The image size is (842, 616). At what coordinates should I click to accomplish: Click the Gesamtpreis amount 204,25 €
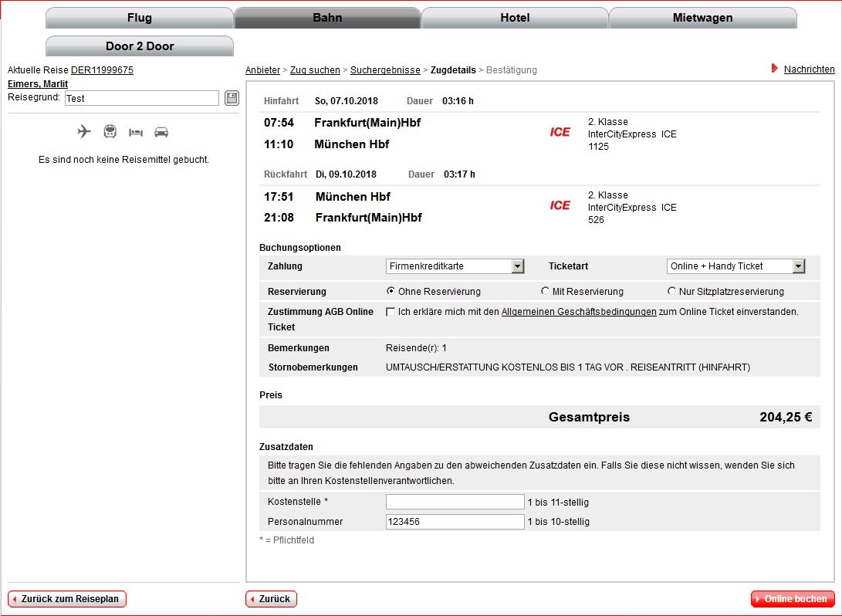tap(786, 418)
